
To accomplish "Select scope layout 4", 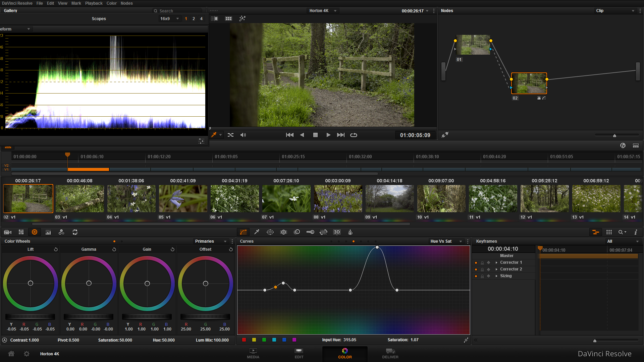I will (x=201, y=19).
